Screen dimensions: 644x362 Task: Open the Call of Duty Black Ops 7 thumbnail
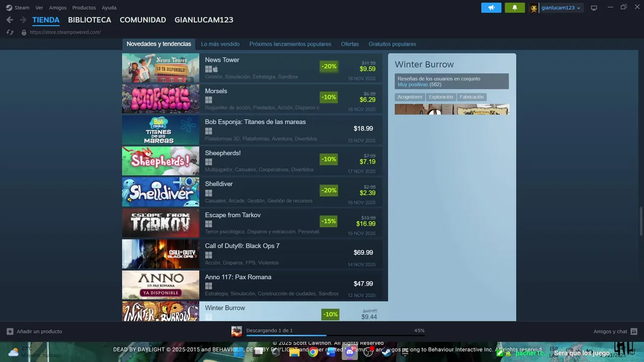160,254
